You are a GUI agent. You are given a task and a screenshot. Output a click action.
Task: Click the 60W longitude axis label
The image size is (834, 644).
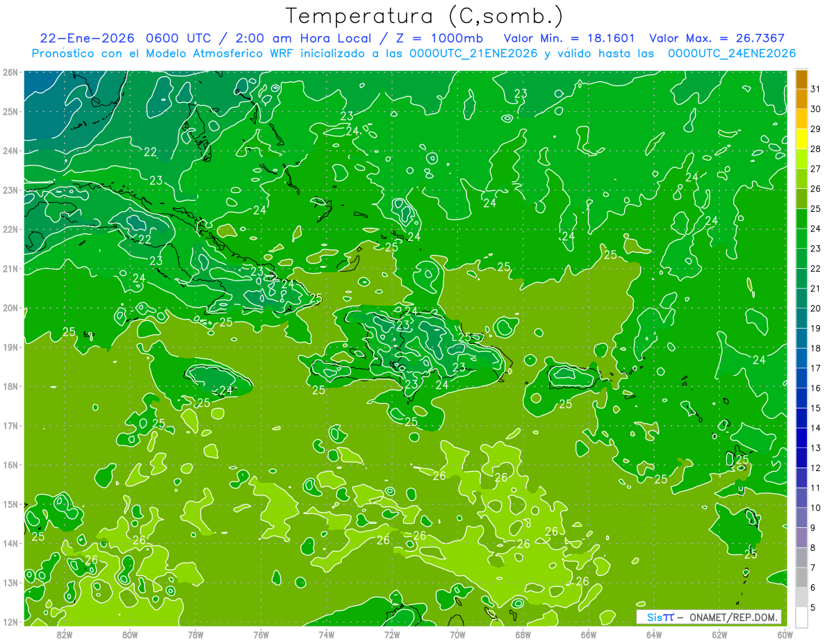click(x=785, y=634)
